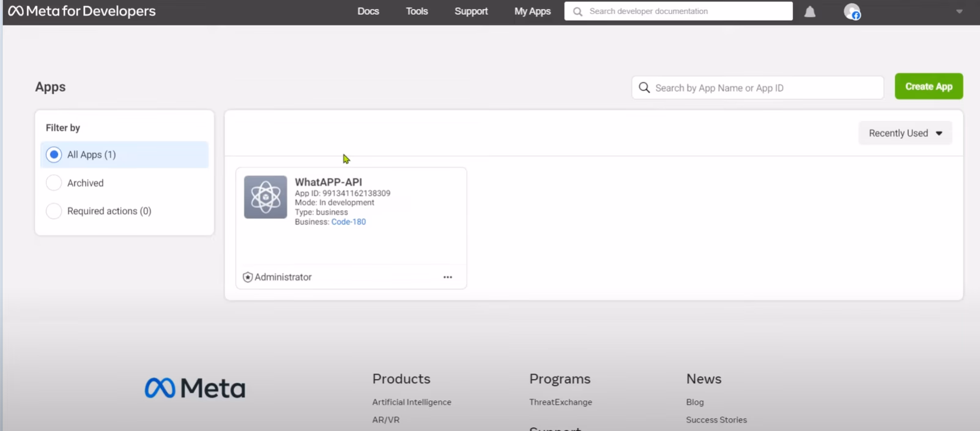Viewport: 980px width, 431px height.
Task: Select the Required actions filter
Action: (x=54, y=211)
